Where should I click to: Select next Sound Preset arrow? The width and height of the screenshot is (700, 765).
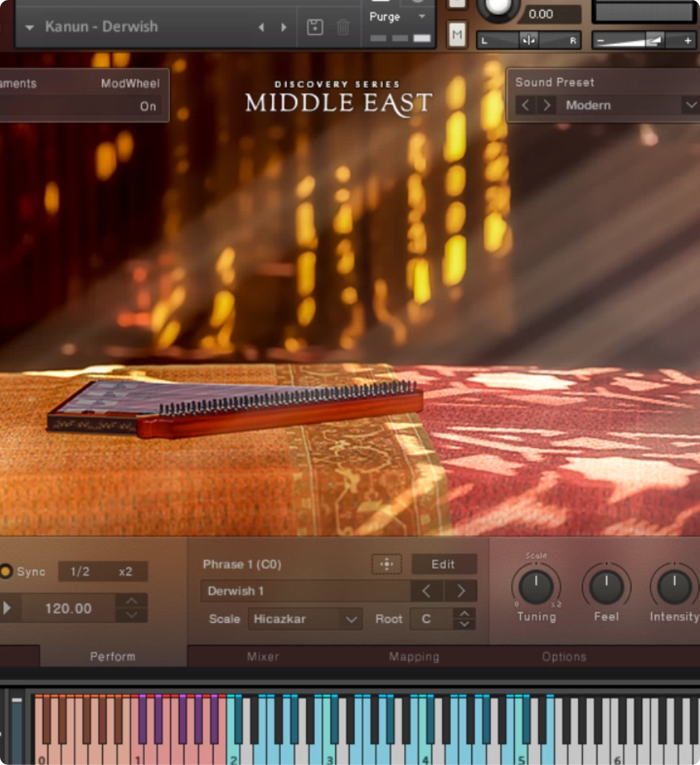(x=547, y=105)
